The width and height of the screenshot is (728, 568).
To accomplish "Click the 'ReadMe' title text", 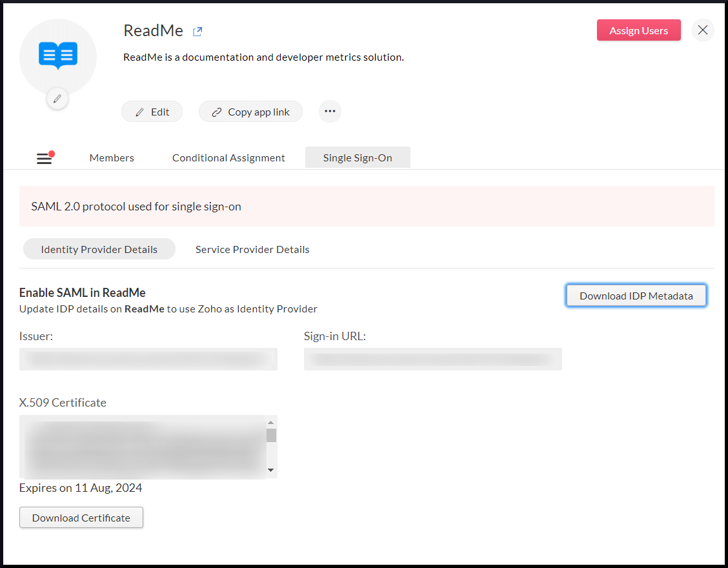I will click(x=153, y=30).
